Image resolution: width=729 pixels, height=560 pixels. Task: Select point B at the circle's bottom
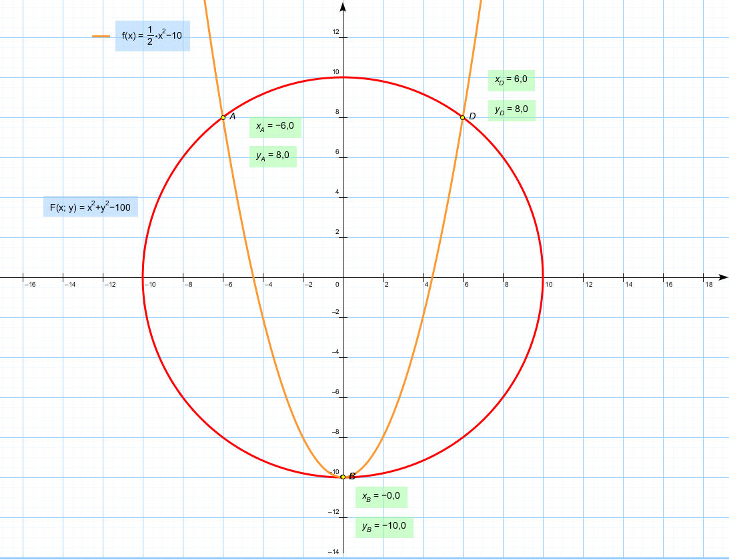pyautogui.click(x=343, y=477)
